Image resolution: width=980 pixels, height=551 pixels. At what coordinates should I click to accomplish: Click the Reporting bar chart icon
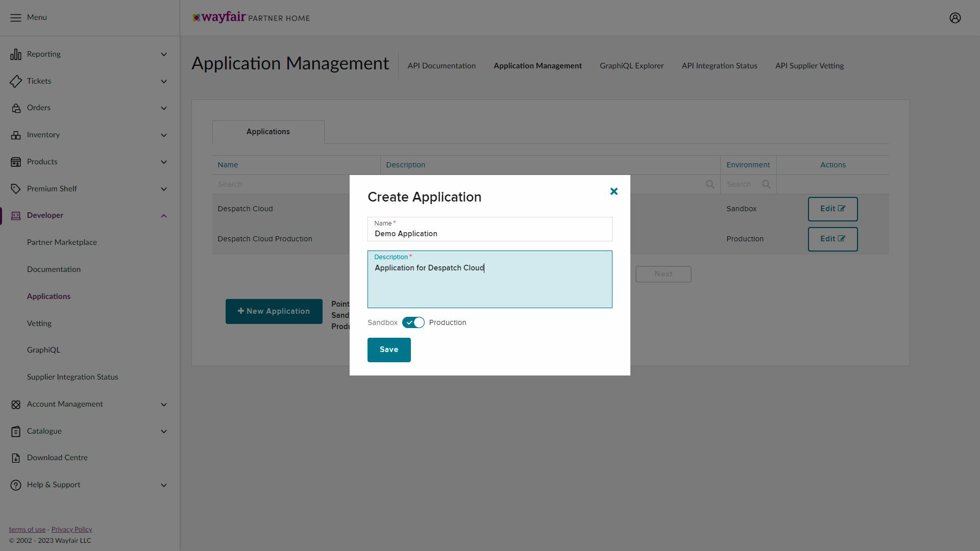tap(16, 54)
